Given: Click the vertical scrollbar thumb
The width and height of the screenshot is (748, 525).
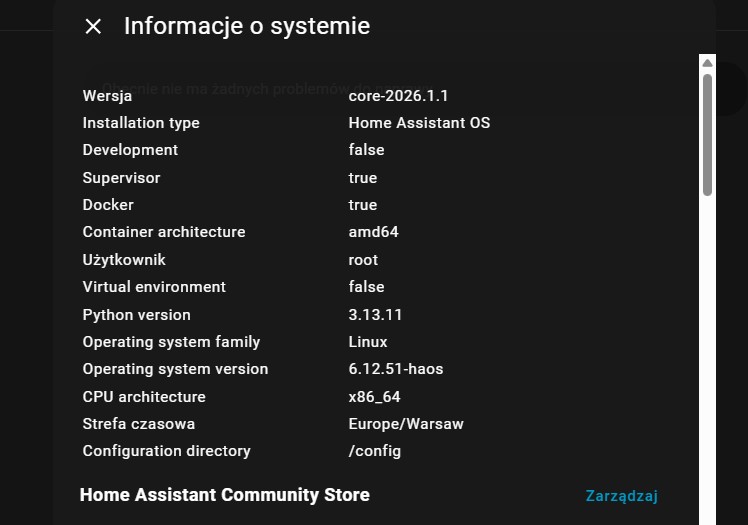Looking at the screenshot, I should click(x=707, y=133).
